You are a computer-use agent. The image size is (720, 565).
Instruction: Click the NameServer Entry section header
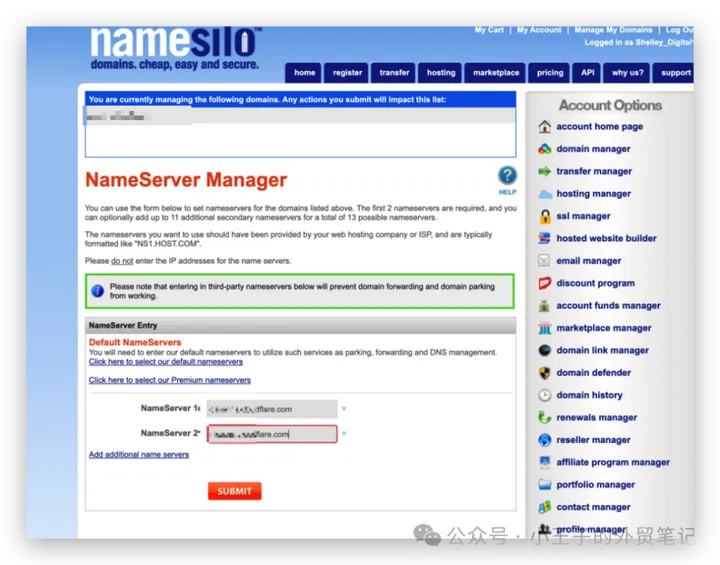click(x=300, y=325)
